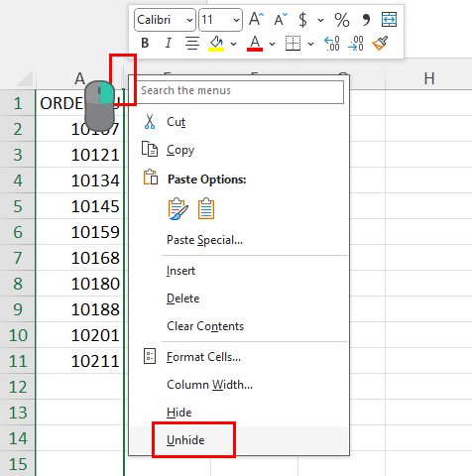Click the Decrease Font Size icon
Viewport: 472px width, 476px height.
click(x=281, y=19)
